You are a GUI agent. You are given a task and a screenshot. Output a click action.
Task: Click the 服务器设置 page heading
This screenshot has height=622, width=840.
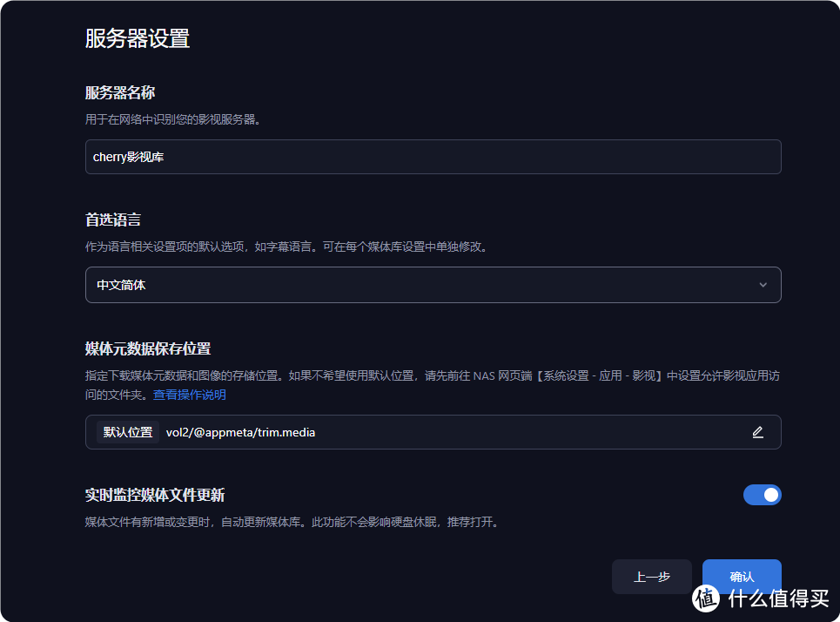138,38
